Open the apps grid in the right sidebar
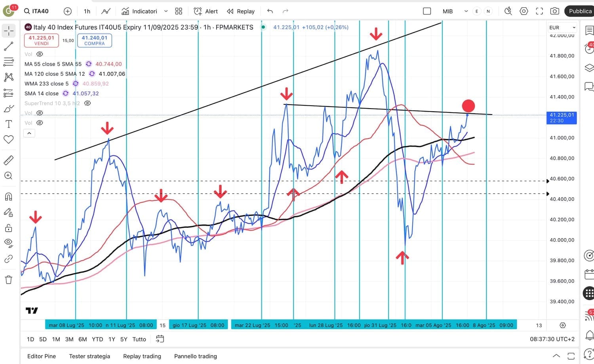 click(589, 293)
